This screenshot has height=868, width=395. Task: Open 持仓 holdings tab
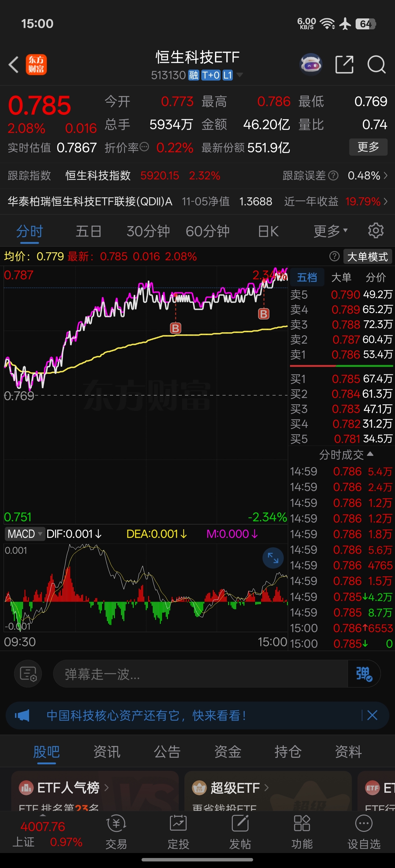coord(288,752)
